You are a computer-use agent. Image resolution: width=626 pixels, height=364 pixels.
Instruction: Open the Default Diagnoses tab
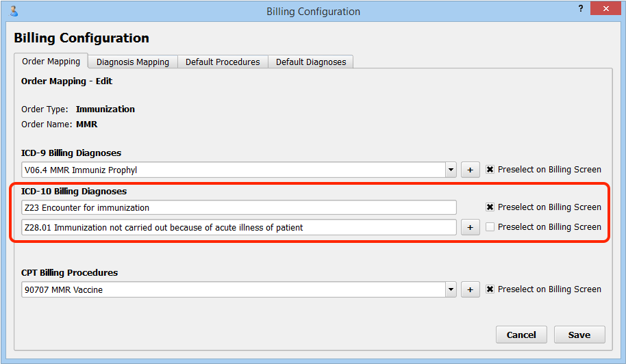(x=311, y=62)
